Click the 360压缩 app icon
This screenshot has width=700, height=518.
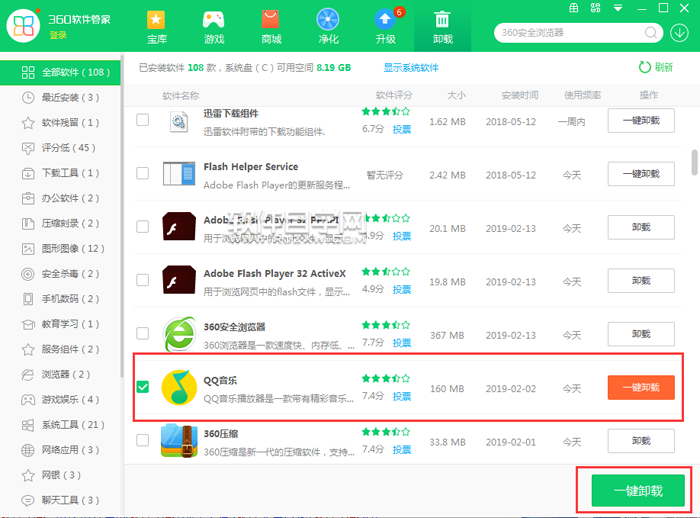[x=179, y=440]
